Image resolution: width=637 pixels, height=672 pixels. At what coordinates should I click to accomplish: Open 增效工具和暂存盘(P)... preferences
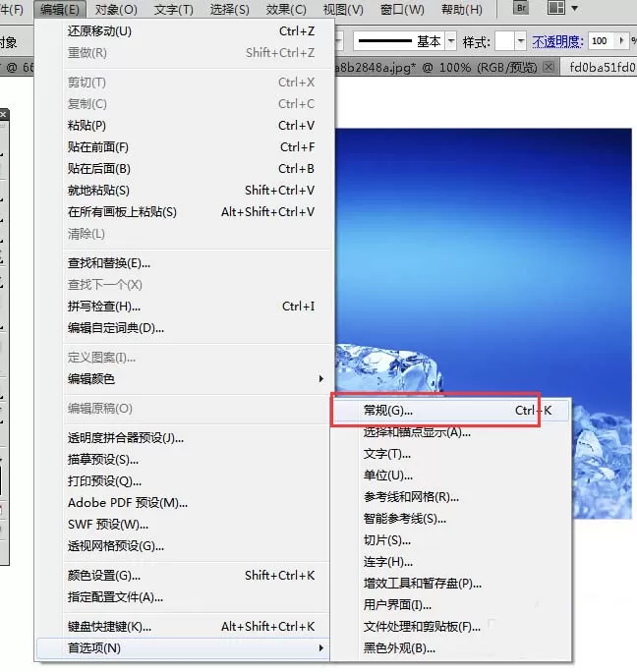pyautogui.click(x=451, y=584)
